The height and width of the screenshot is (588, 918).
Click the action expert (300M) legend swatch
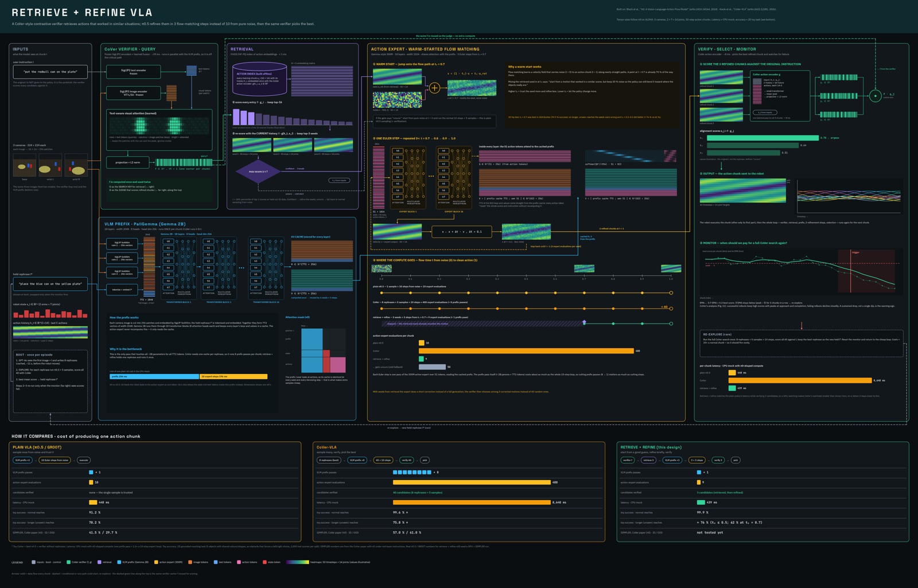[x=156, y=562]
